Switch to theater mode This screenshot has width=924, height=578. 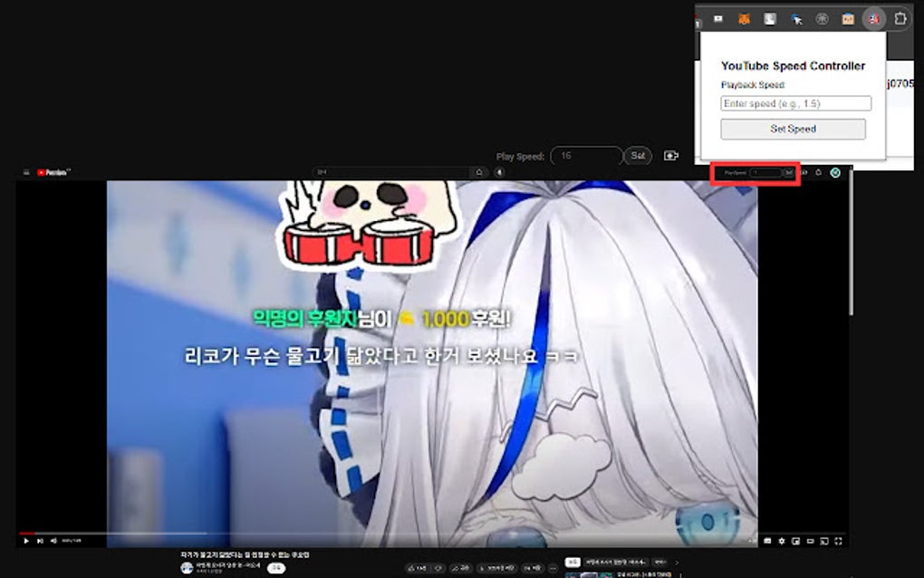811,541
